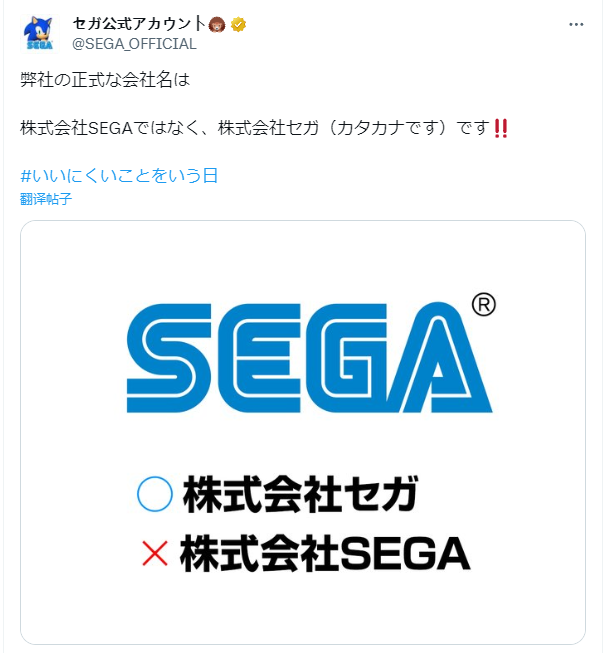Screen dimensions: 604x653
Task: Click the blue circle correct mark
Action: (155, 494)
